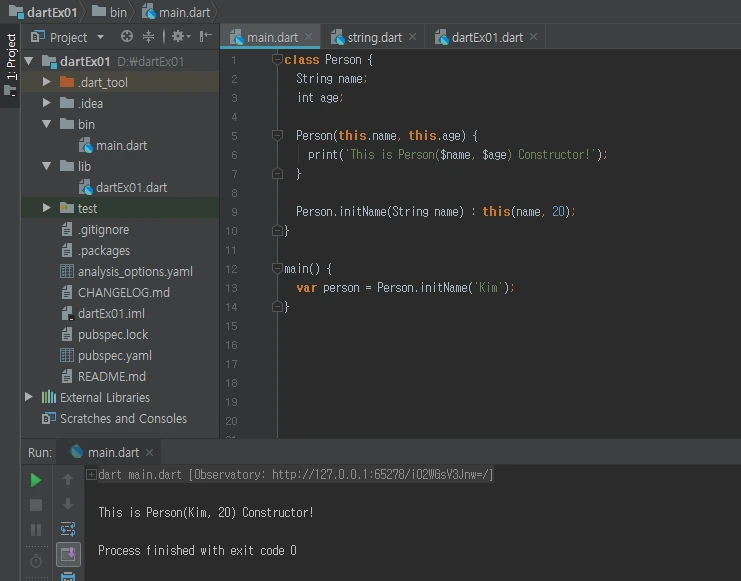Open the 1: Project side tool tab

[x=10, y=65]
